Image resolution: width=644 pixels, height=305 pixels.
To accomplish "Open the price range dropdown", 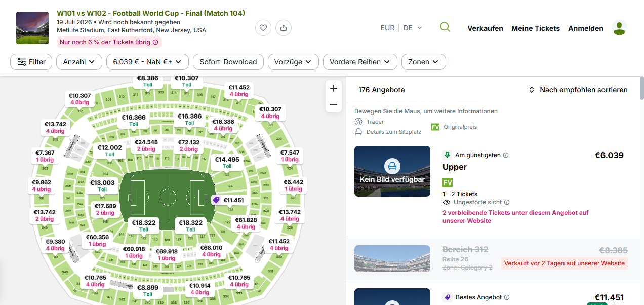I will (147, 62).
